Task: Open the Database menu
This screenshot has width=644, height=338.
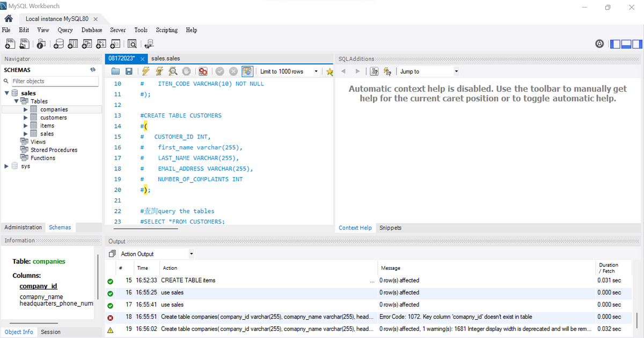Action: click(x=92, y=30)
